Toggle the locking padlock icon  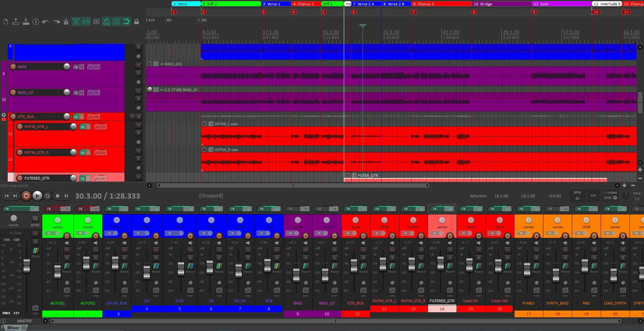pos(137,22)
